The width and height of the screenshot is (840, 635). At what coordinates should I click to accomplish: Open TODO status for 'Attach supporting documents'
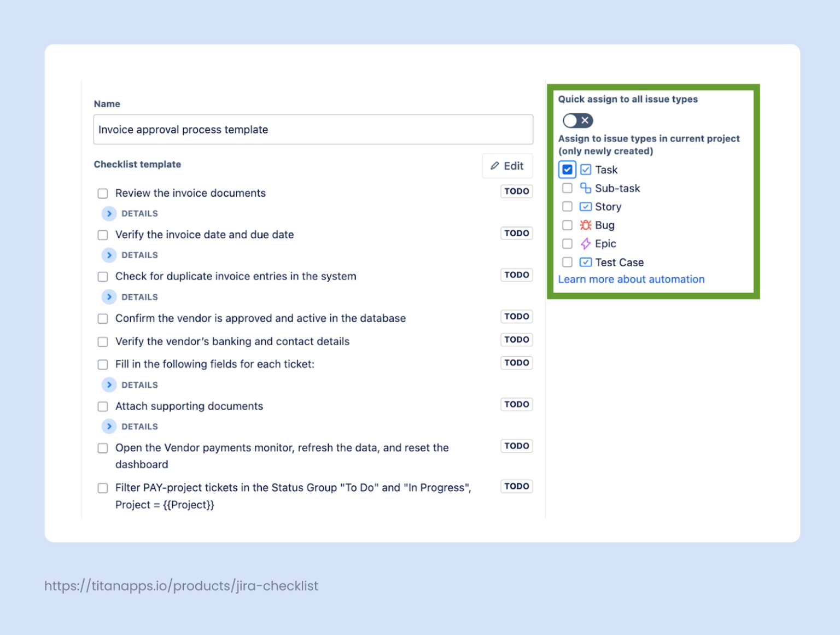[x=517, y=405]
